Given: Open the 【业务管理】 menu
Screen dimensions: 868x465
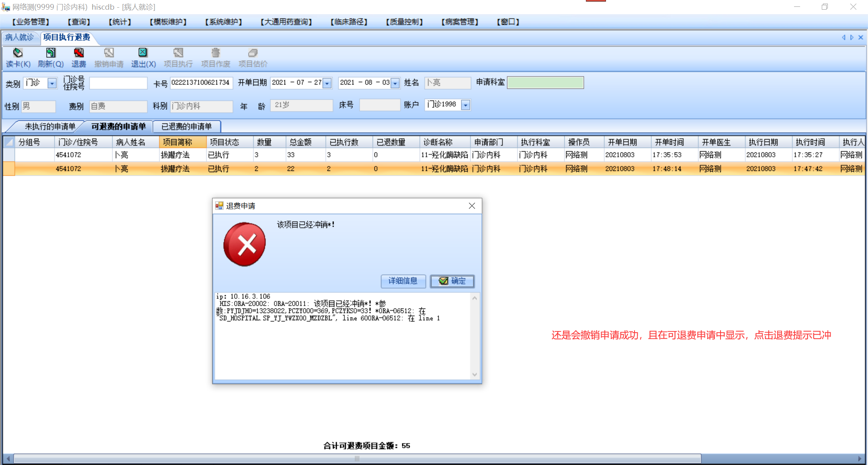Looking at the screenshot, I should click(31, 22).
